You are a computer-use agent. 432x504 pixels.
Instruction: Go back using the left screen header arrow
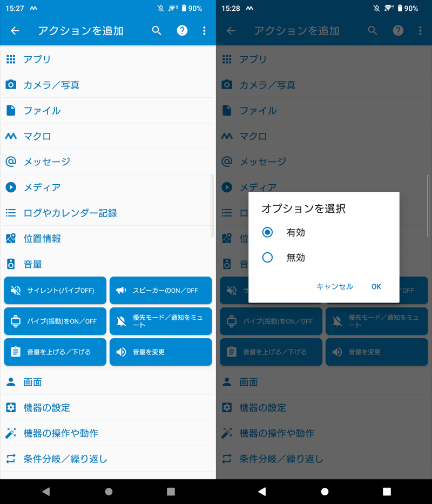pos(15,31)
